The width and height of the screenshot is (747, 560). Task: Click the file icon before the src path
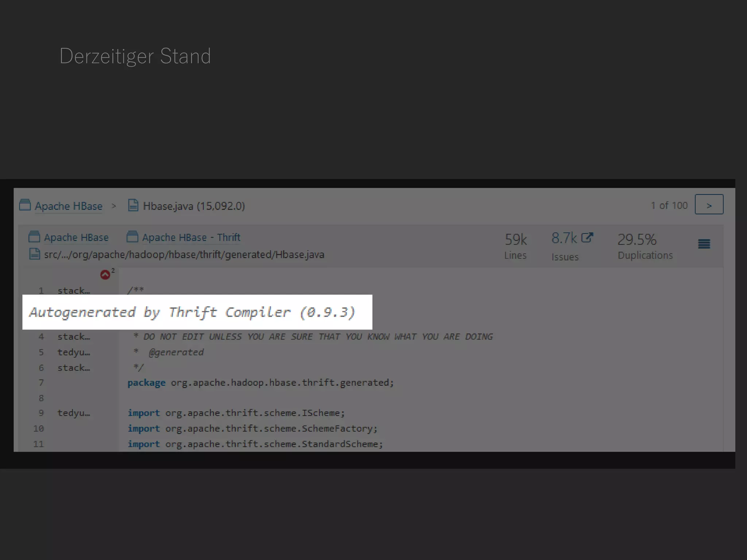click(34, 254)
